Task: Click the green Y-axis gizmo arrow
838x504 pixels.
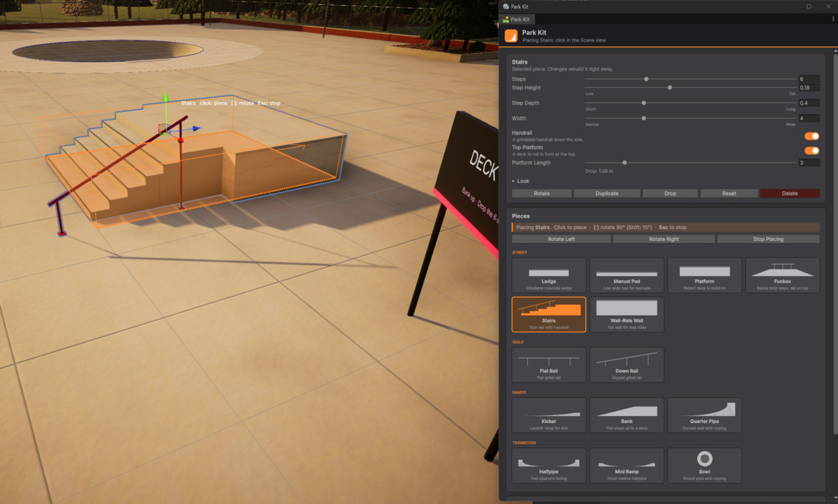Action: coord(166,98)
